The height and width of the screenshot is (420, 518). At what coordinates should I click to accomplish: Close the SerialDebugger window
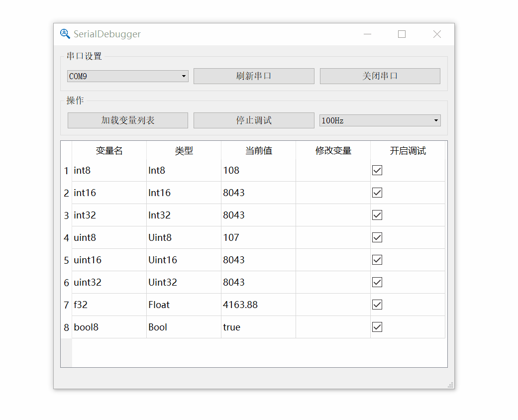[437, 34]
